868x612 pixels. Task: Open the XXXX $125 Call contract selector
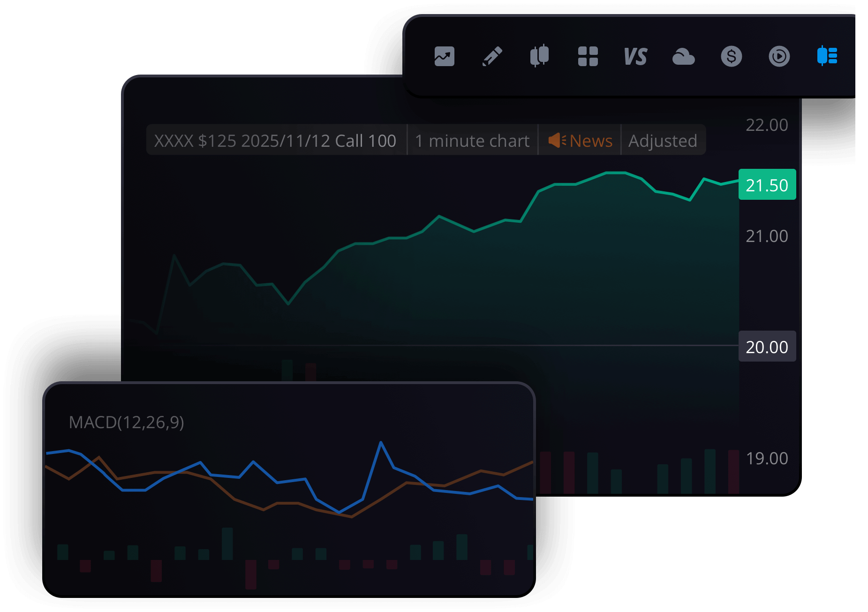(x=275, y=141)
